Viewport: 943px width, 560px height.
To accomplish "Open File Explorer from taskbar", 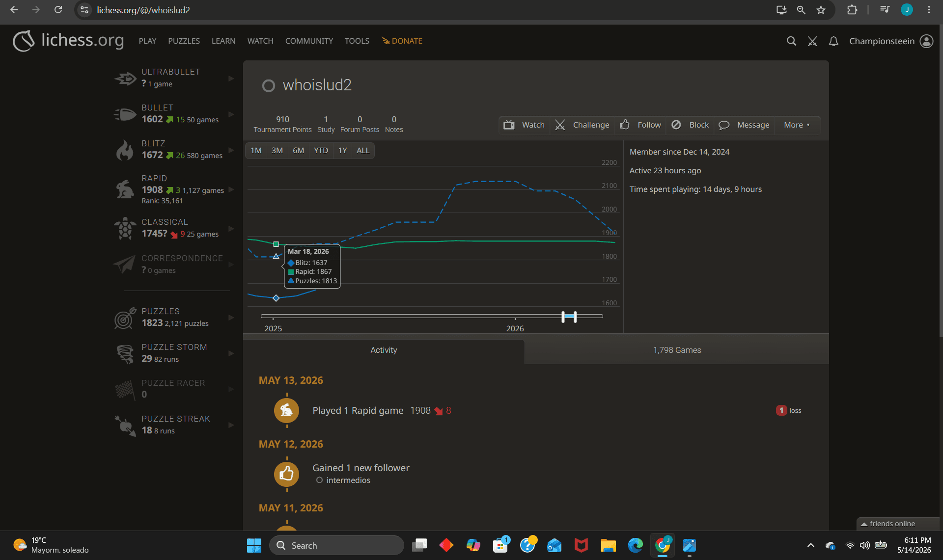I will pyautogui.click(x=608, y=545).
